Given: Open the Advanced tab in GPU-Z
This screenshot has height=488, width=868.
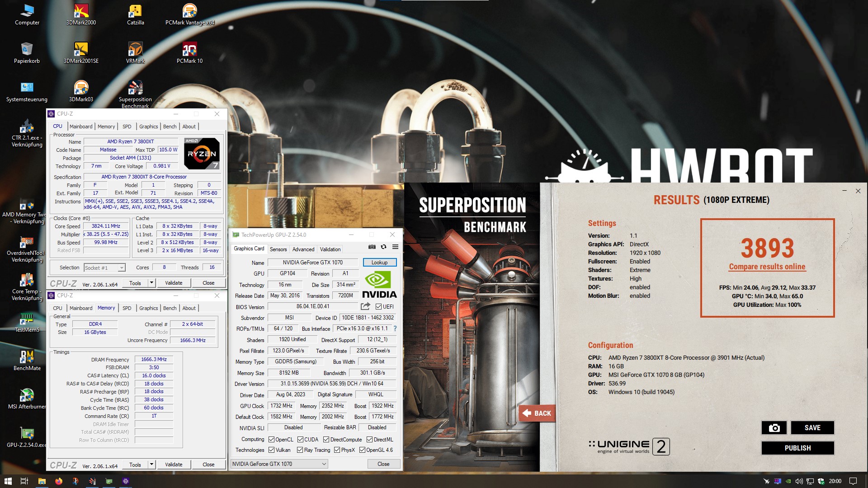Looking at the screenshot, I should tap(303, 249).
